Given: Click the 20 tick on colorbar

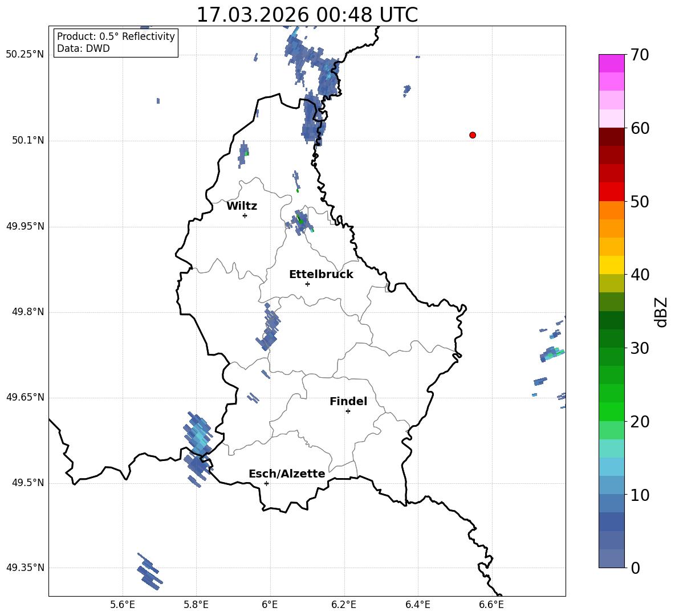Looking at the screenshot, I should 640,421.
